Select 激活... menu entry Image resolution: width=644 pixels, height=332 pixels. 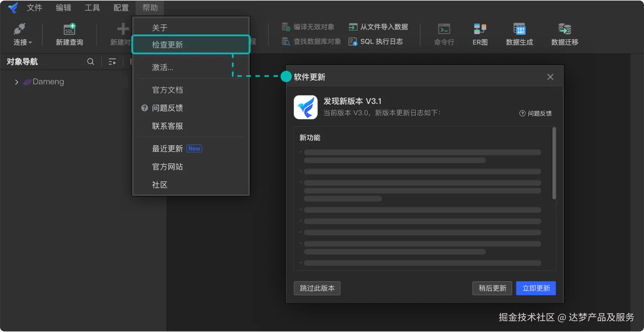tap(191, 67)
